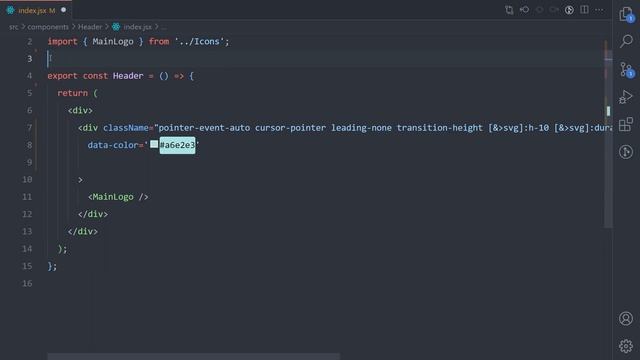Click 'leading-none' in the className string
The height and width of the screenshot is (360, 640).
point(361,128)
